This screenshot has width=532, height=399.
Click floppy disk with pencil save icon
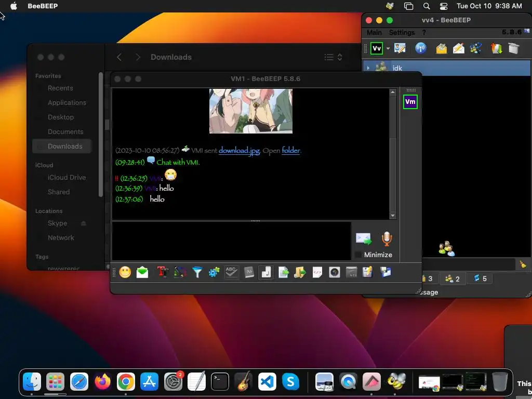click(x=368, y=272)
